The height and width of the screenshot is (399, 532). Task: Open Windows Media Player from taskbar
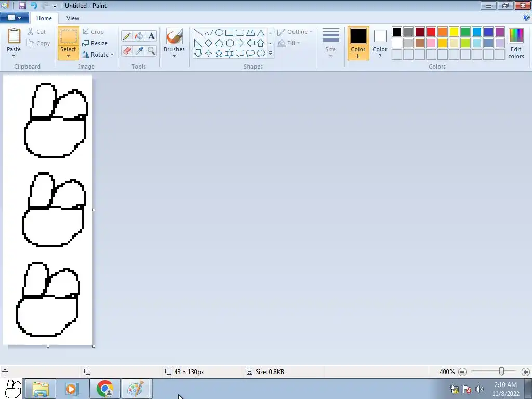coord(72,389)
